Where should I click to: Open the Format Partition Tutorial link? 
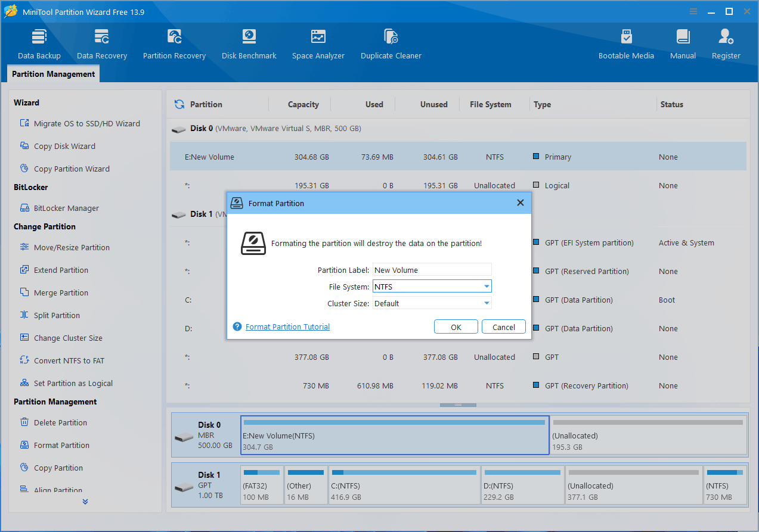pyautogui.click(x=287, y=326)
